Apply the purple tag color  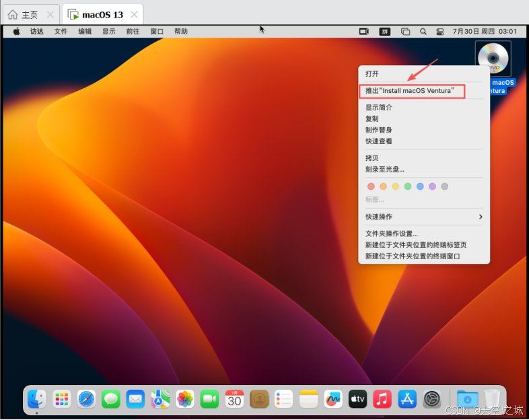(x=432, y=186)
